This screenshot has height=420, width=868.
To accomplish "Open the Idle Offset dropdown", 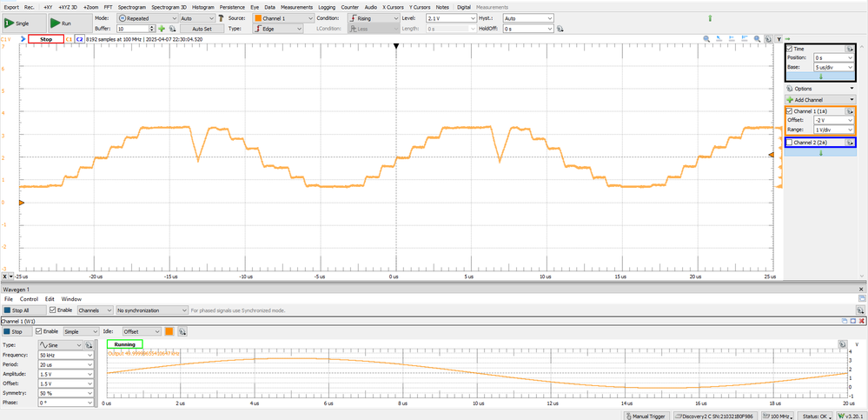I will (x=141, y=331).
